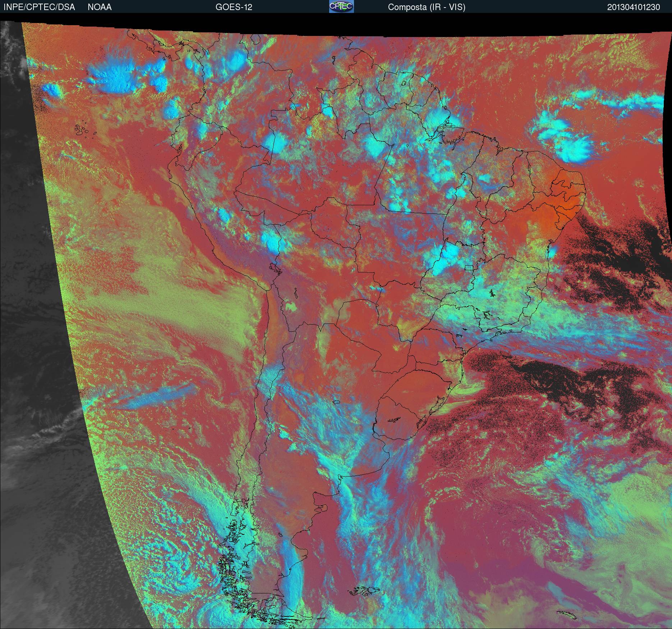Click the GOES-12 satellite label

[x=234, y=7]
